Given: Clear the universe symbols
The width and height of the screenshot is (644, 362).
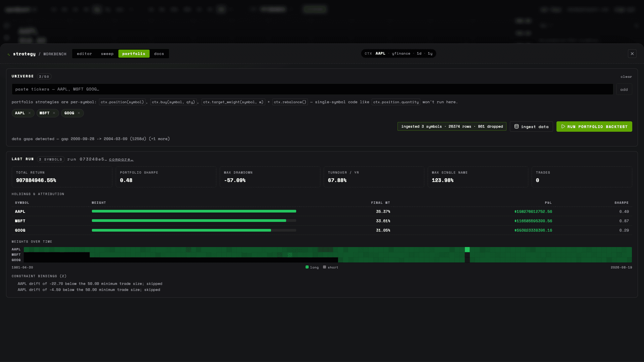Looking at the screenshot, I should coord(626,77).
